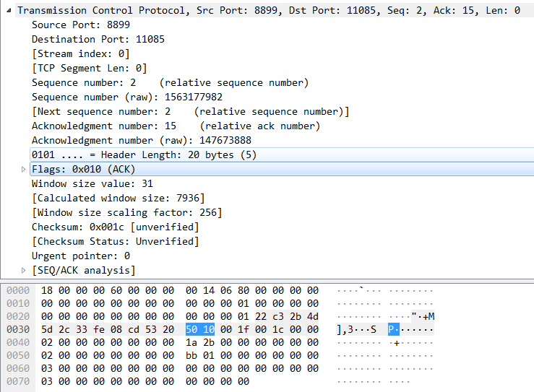Screen dimensions: 534x392
Task: Click hex bytes 5d 2c 33 fe
Action: pyautogui.click(x=72, y=329)
